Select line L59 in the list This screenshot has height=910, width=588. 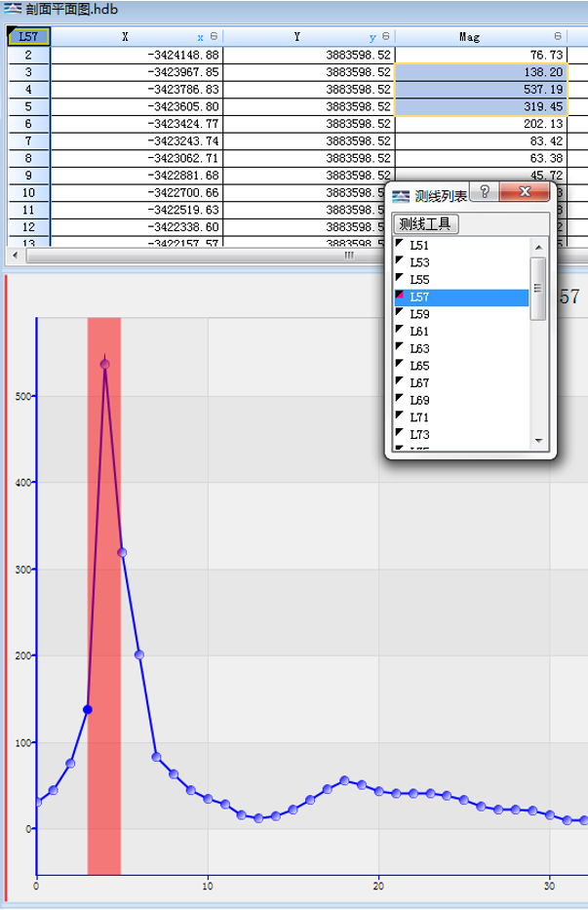461,314
